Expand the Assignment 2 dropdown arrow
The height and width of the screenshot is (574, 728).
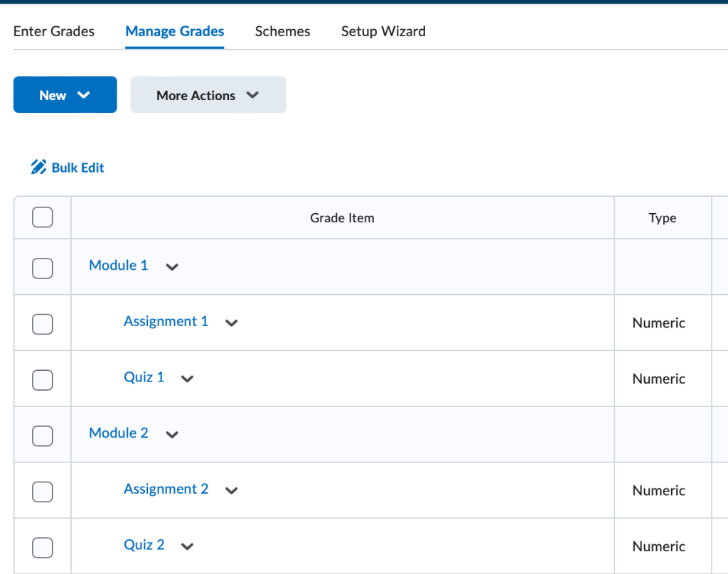[230, 490]
